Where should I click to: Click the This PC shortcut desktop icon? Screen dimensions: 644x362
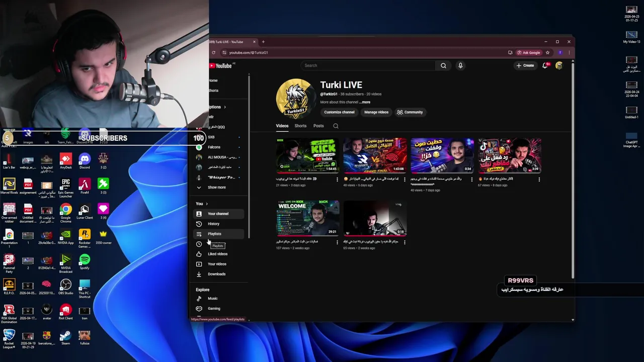pos(85,288)
